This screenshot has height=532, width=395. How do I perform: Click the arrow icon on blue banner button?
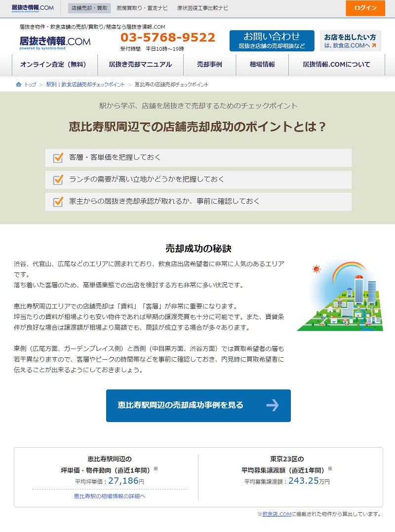click(273, 405)
